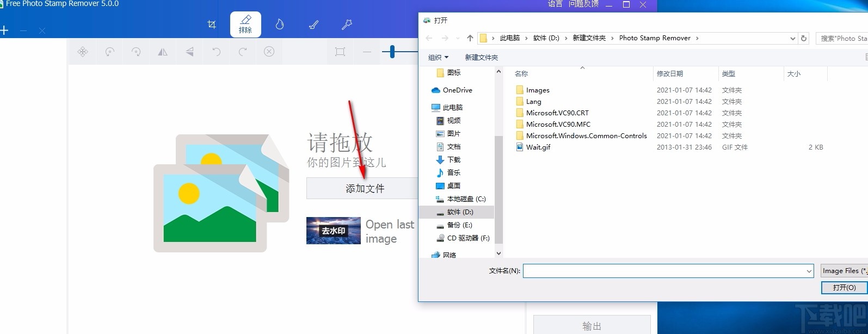868x334 pixels.
Task: Expand recent locations chevron beside forward arrow
Action: tap(457, 38)
